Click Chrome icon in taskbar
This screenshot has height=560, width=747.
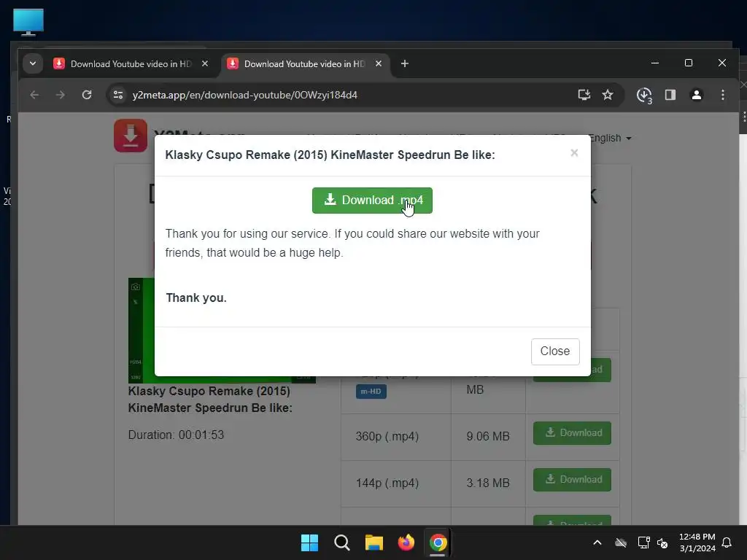[438, 542]
